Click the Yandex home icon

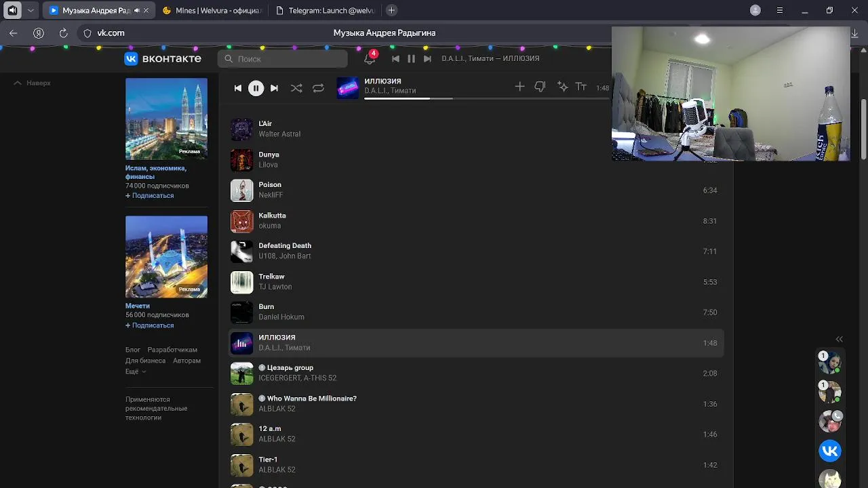39,33
